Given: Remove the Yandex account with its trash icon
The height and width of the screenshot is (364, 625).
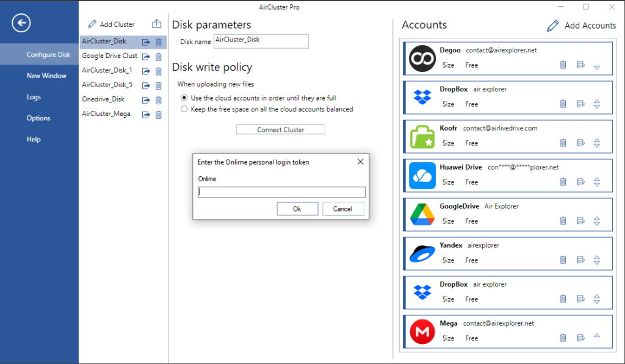Looking at the screenshot, I should [563, 260].
